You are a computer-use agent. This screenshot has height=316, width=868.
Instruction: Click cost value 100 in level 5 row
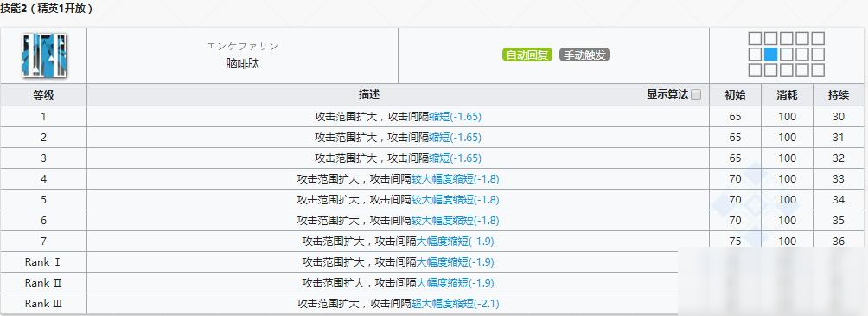(x=788, y=200)
